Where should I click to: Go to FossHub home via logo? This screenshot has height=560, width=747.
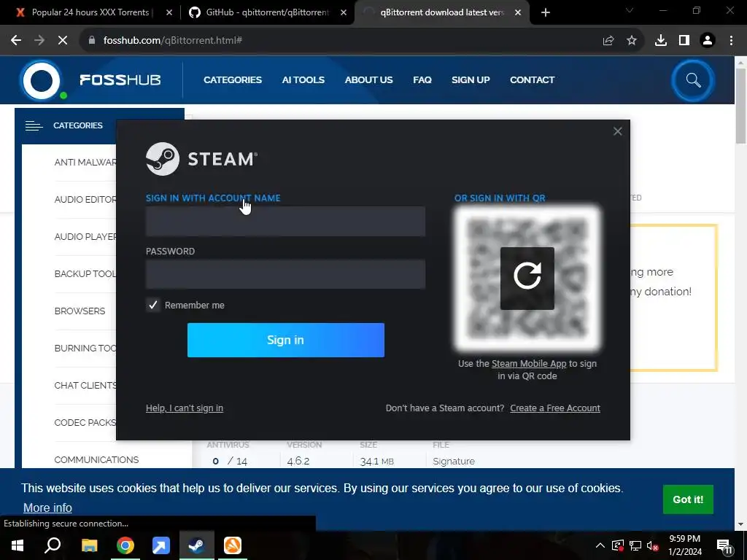(90, 80)
